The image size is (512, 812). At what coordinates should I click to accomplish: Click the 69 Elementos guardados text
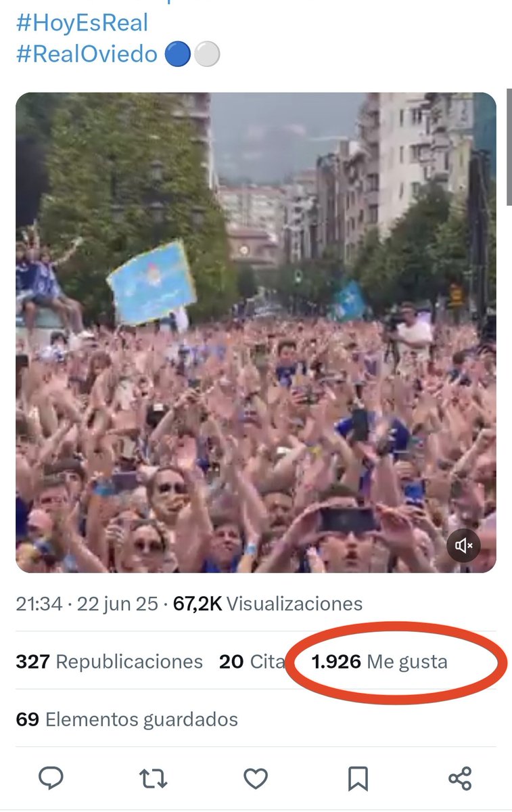(x=126, y=719)
